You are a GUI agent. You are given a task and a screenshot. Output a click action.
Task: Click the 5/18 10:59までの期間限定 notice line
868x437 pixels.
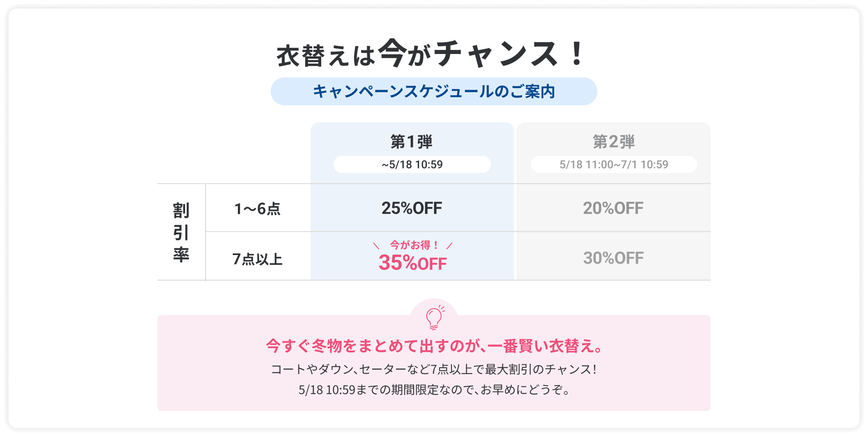[x=434, y=389]
